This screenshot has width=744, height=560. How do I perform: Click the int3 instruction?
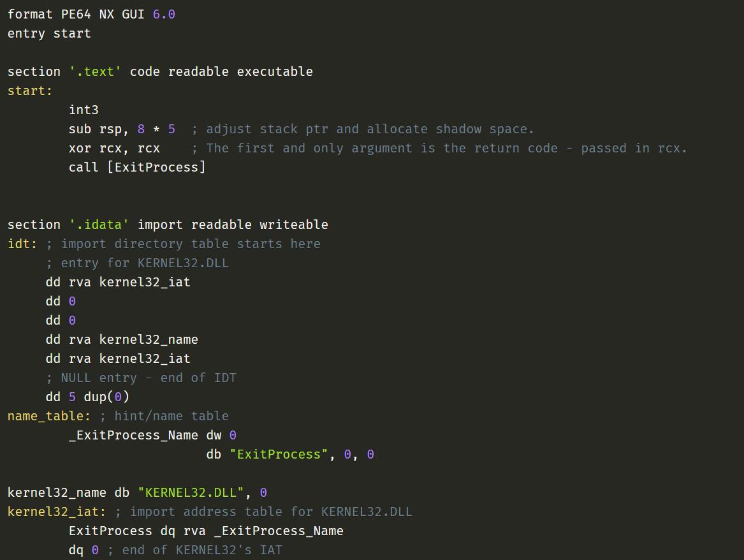pos(84,110)
